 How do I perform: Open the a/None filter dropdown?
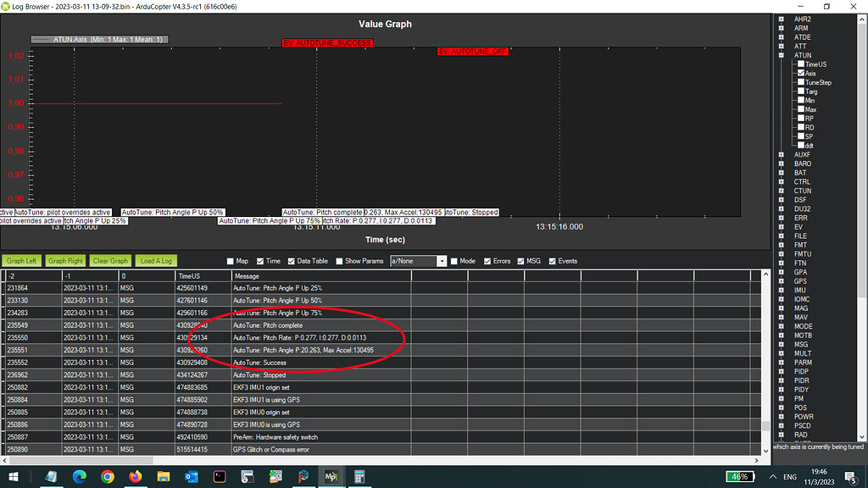coord(441,261)
